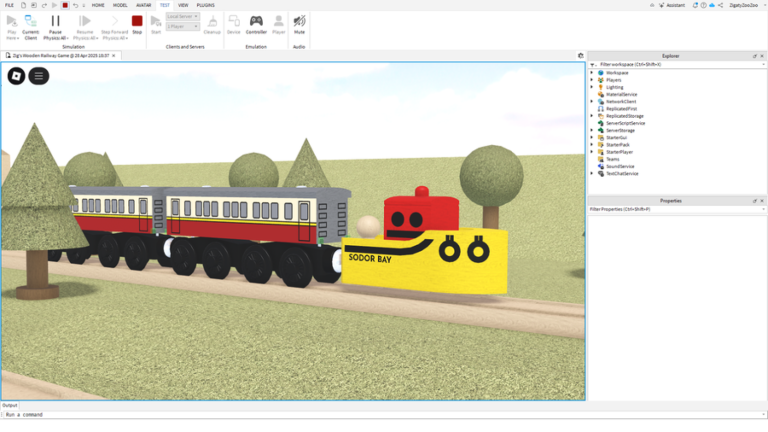The width and height of the screenshot is (768, 432).
Task: Expand the StarterGui tree node
Action: click(x=592, y=138)
